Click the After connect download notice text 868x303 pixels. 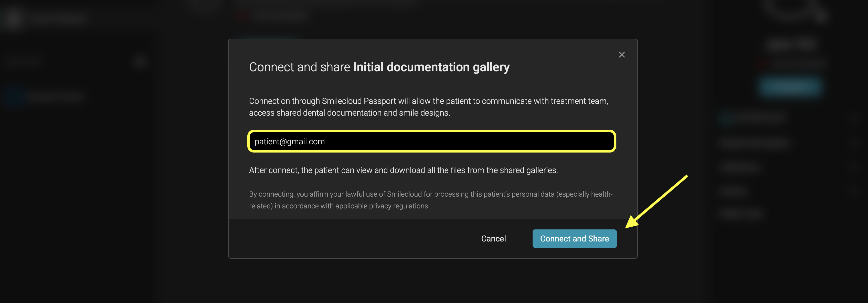pyautogui.click(x=403, y=170)
